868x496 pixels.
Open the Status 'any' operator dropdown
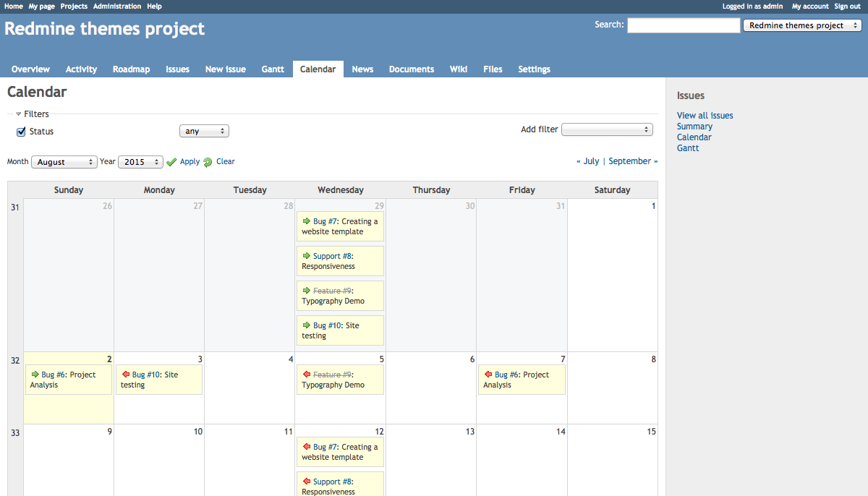(x=204, y=132)
